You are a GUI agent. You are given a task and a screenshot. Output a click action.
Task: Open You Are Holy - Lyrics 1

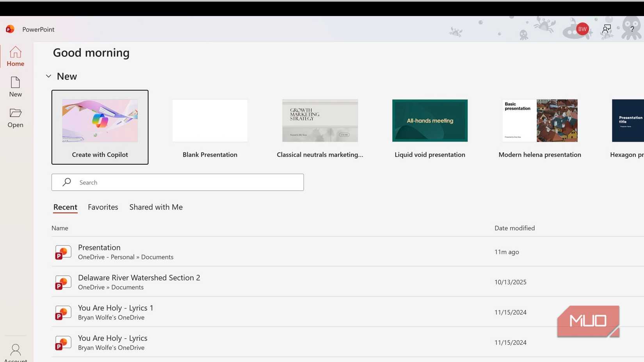pyautogui.click(x=115, y=308)
